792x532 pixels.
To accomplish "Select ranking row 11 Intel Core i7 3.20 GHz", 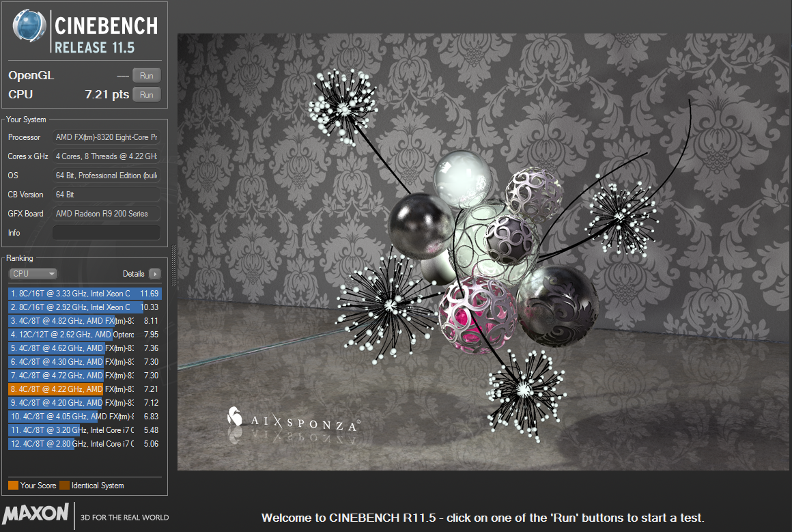I will pos(85,430).
